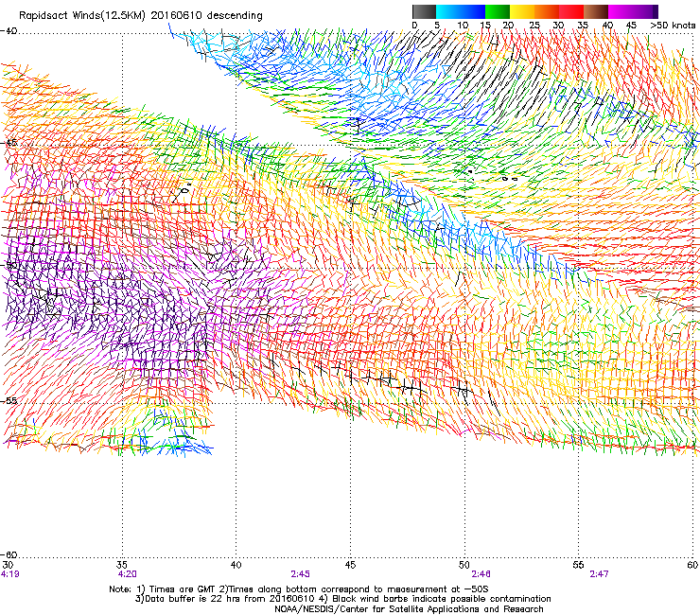Click the -60 latitude axis label
Screen dimensions: 700x615
click(x=9, y=555)
